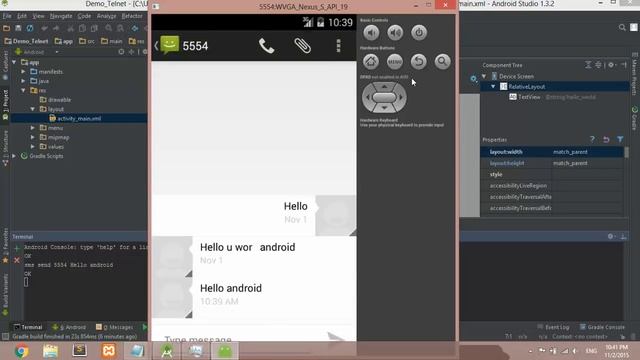Tap contact avatar next to 'Hello android'
This screenshot has height=360, width=640.
172,298
